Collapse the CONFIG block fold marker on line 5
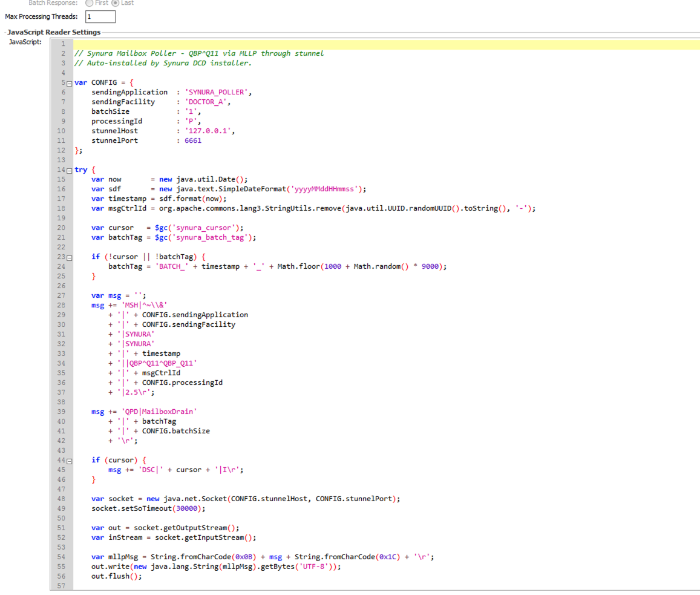The width and height of the screenshot is (700, 595). 69,84
